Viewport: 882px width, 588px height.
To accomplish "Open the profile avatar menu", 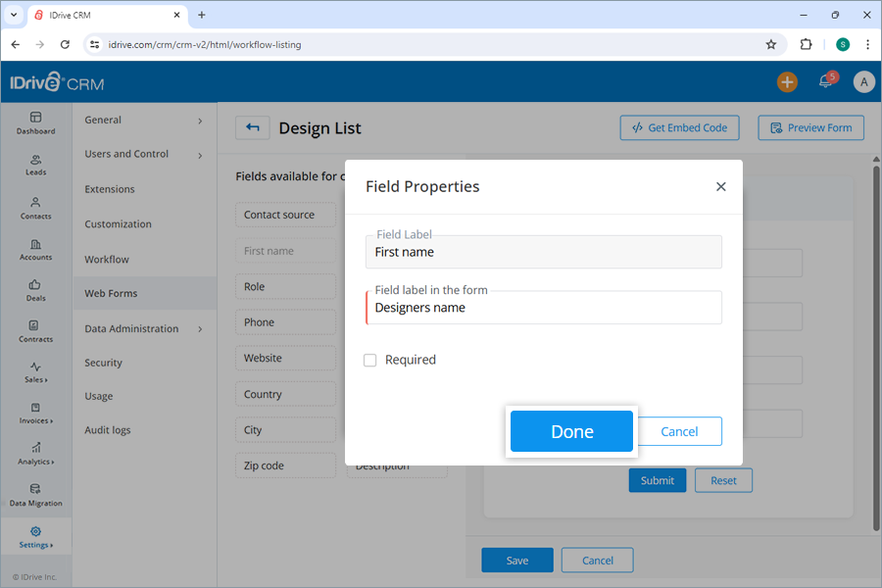I will click(863, 81).
